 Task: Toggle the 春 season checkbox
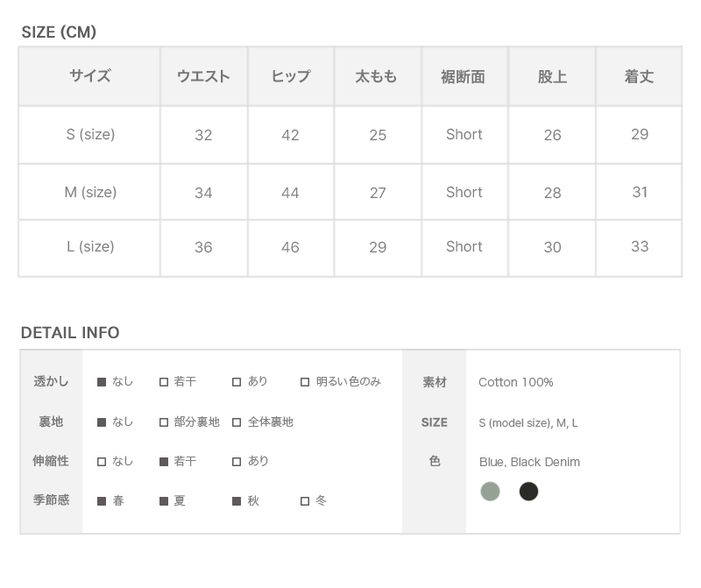[x=102, y=501]
